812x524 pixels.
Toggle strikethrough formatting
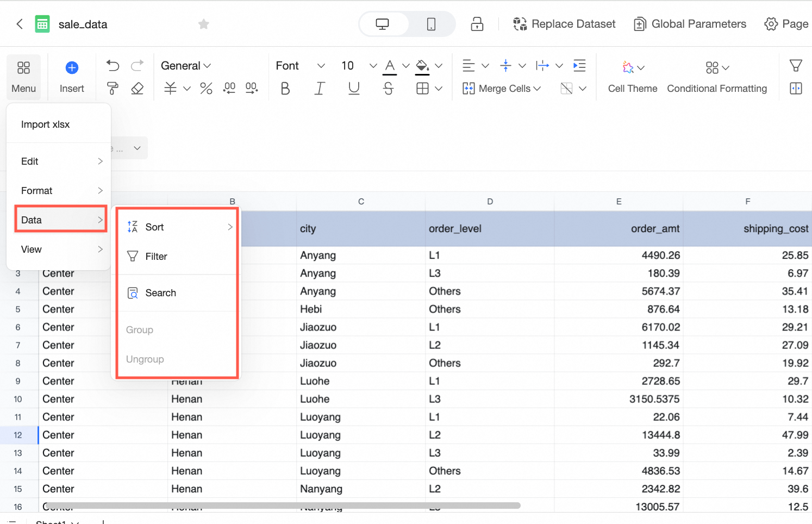(x=388, y=88)
